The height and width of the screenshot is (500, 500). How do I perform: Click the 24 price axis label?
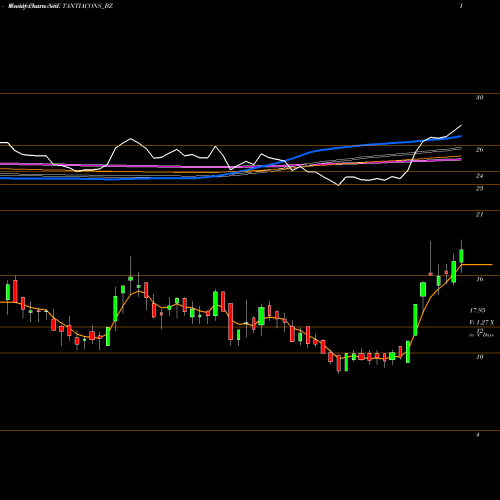pos(479,176)
